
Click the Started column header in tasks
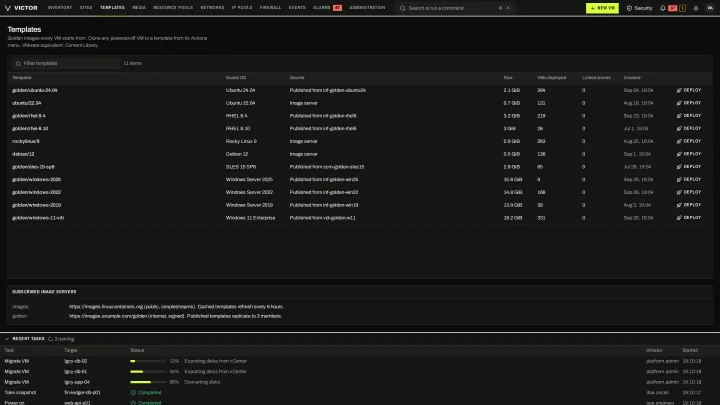click(690, 350)
